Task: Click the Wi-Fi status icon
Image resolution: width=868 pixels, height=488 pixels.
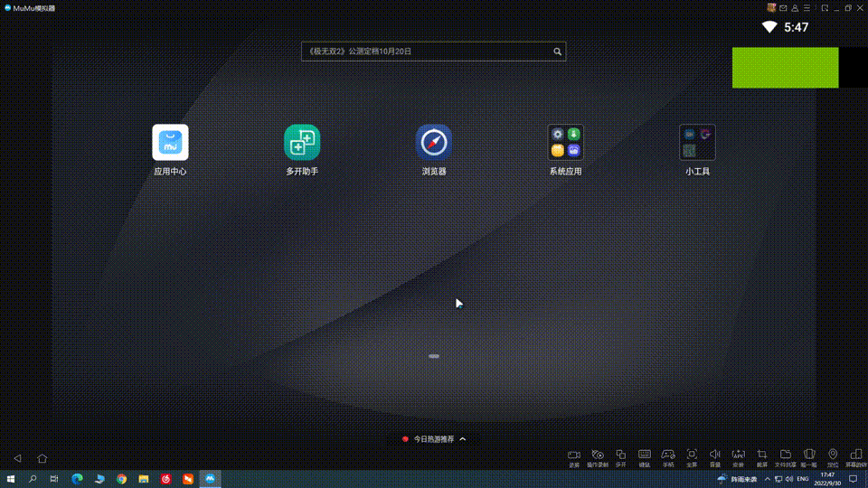Action: pos(769,27)
